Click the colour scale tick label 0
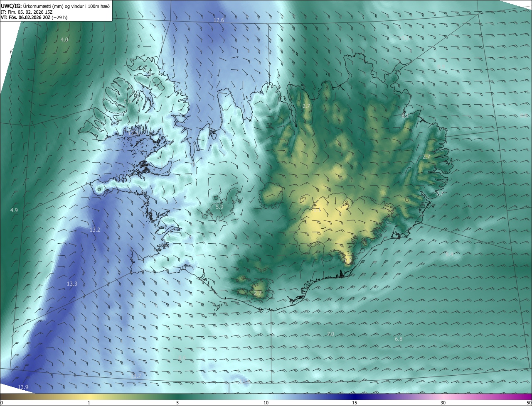 [x=1, y=403]
